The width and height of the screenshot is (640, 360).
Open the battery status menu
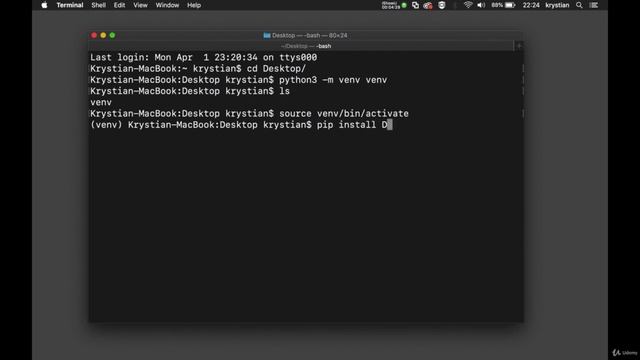[503, 5]
